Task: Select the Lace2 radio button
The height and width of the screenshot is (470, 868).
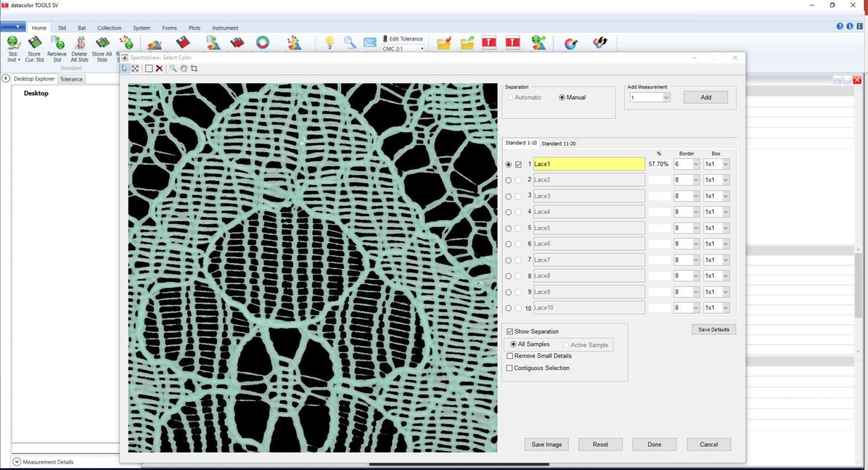Action: click(508, 180)
